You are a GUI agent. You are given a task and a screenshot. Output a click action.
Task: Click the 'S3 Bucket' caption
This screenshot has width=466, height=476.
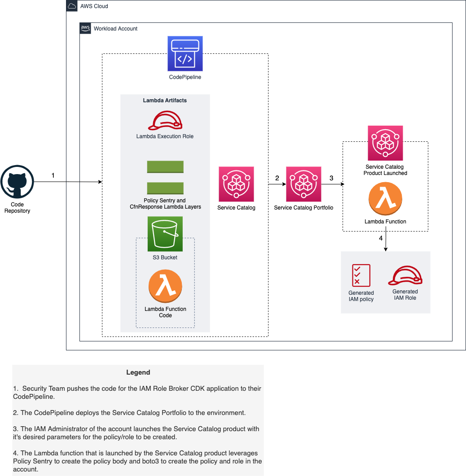pos(165,258)
